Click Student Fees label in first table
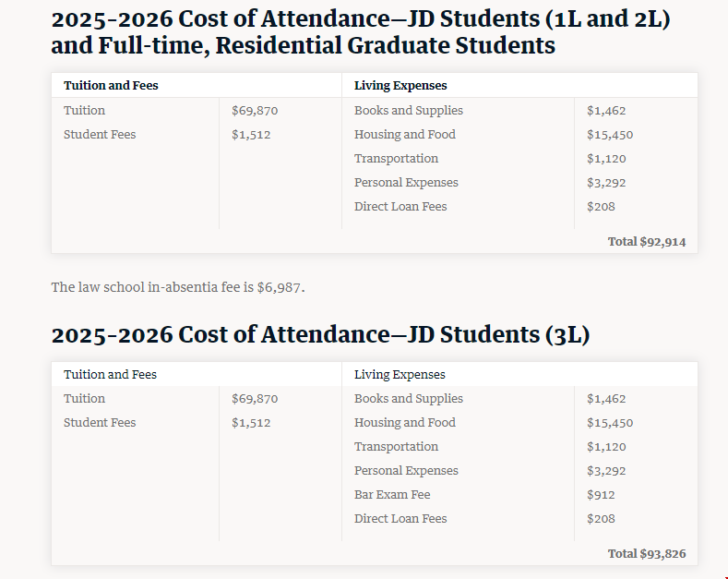728x579 pixels. [100, 135]
